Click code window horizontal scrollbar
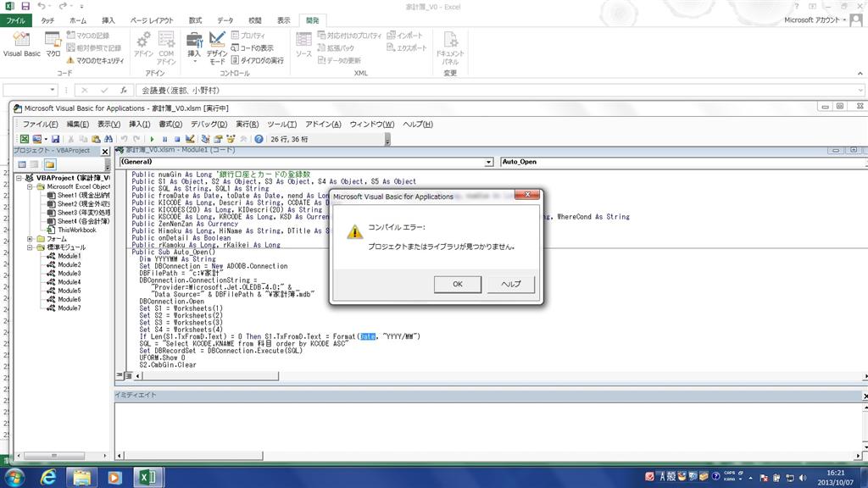 point(210,375)
